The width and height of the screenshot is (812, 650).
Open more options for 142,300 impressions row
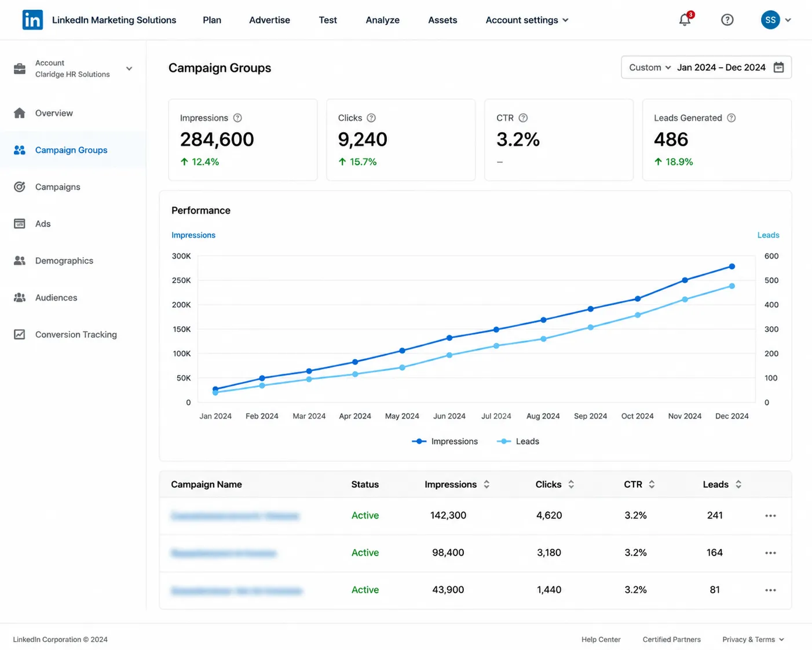click(770, 516)
